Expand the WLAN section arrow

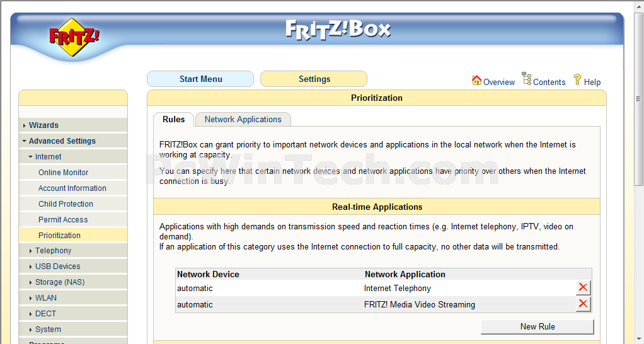[x=31, y=298]
